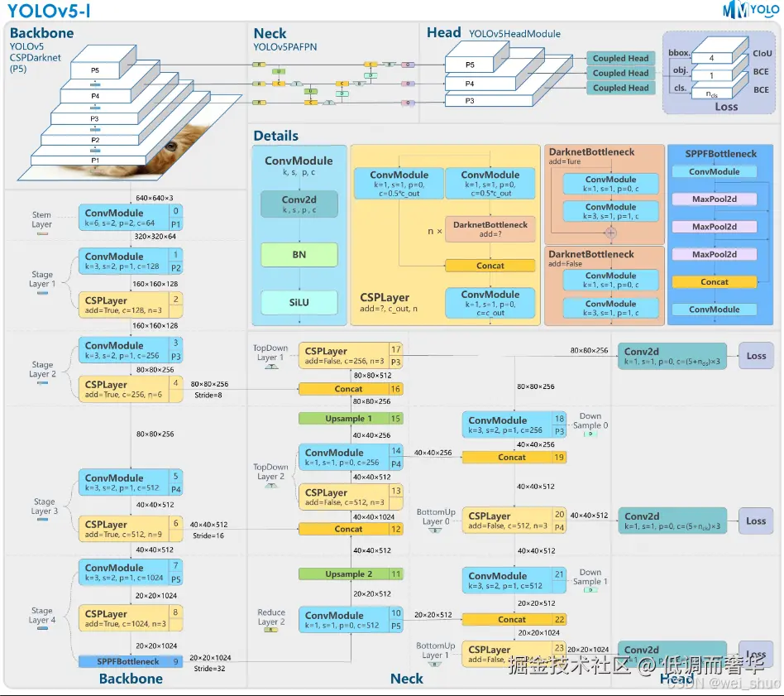Click the "TopDown Layer 2" label

pyautogui.click(x=270, y=472)
